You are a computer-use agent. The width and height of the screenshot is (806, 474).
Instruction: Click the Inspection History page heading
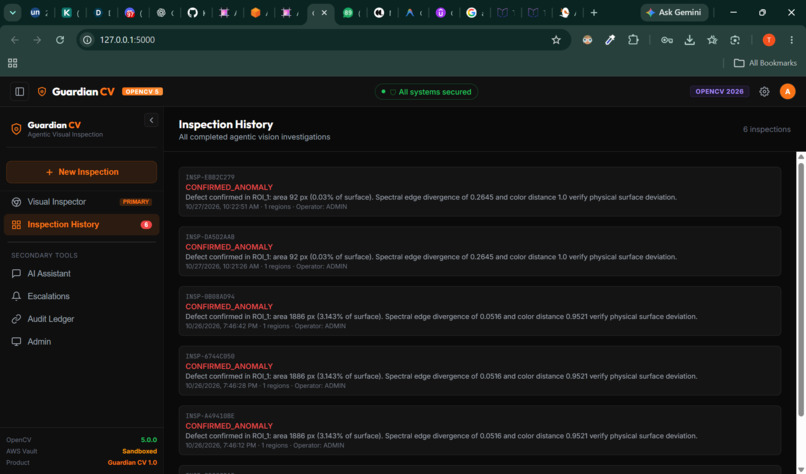pos(226,124)
